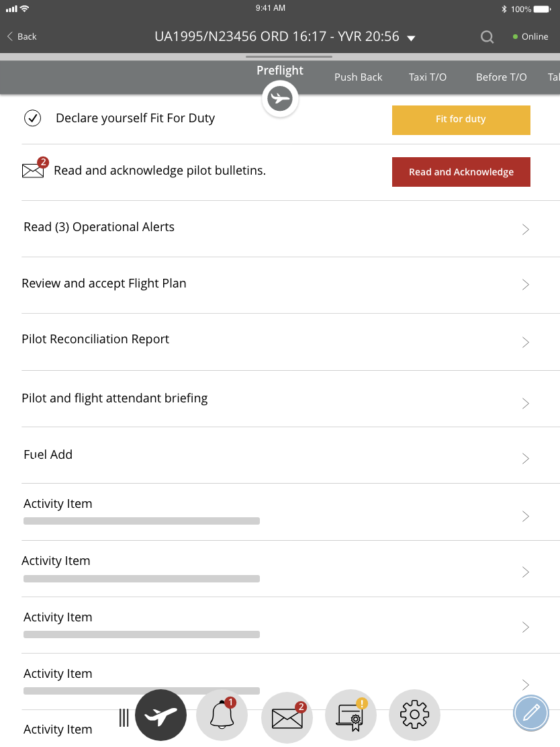Tap the dock drag handle bars

point(124,717)
